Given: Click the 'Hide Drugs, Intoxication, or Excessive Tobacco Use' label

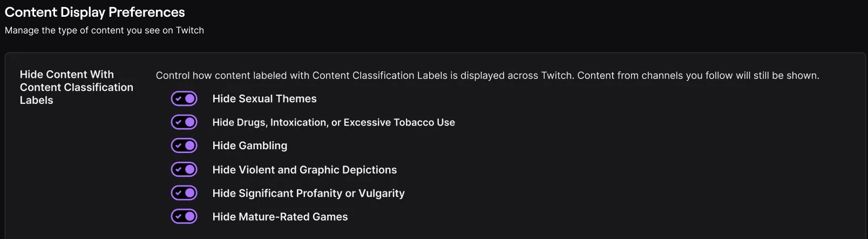Looking at the screenshot, I should (x=333, y=122).
